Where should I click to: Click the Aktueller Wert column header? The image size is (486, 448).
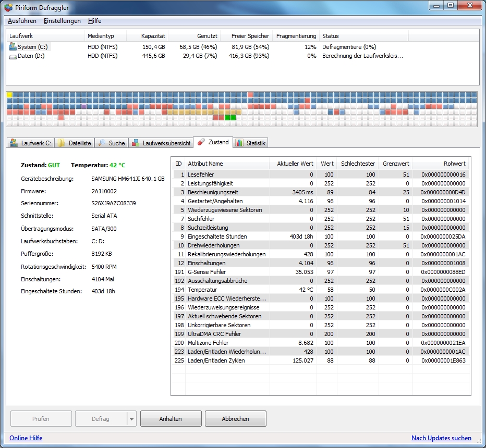(x=293, y=164)
